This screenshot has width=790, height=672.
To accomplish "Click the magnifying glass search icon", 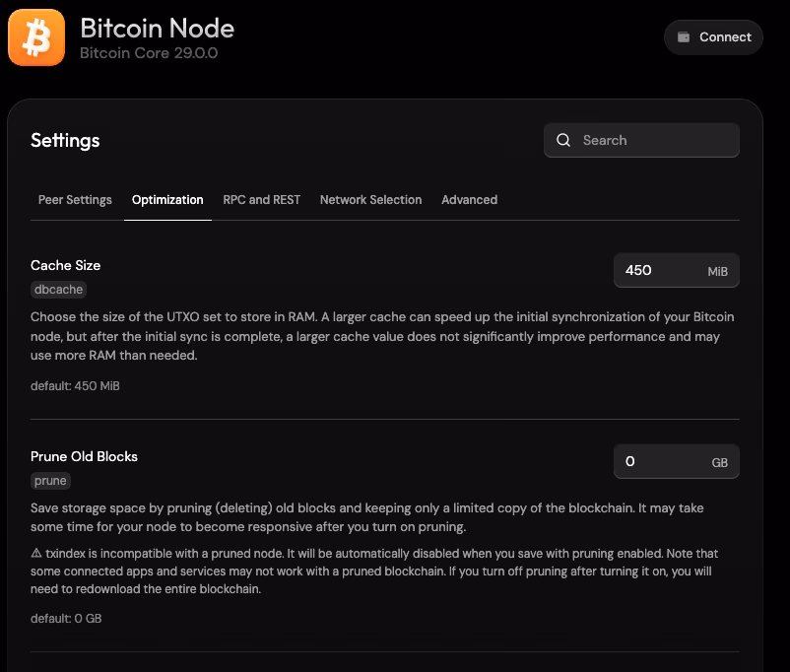I will [x=563, y=140].
